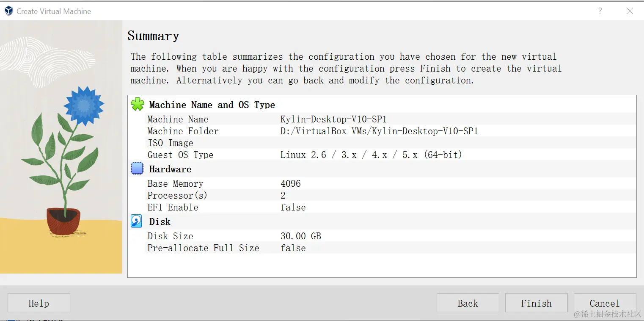Select the Pre-allocate Full Size row

point(382,248)
